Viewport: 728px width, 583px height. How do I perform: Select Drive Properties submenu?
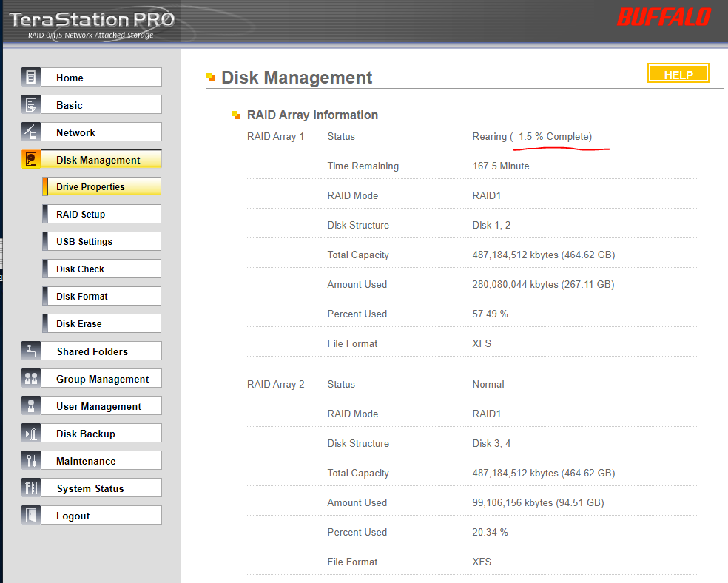pyautogui.click(x=101, y=186)
